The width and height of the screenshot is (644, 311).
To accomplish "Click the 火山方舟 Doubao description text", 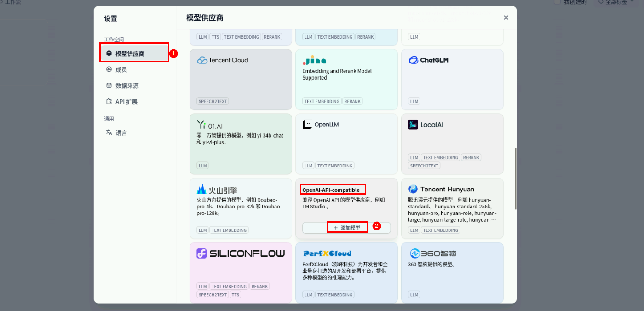I will point(240,207).
